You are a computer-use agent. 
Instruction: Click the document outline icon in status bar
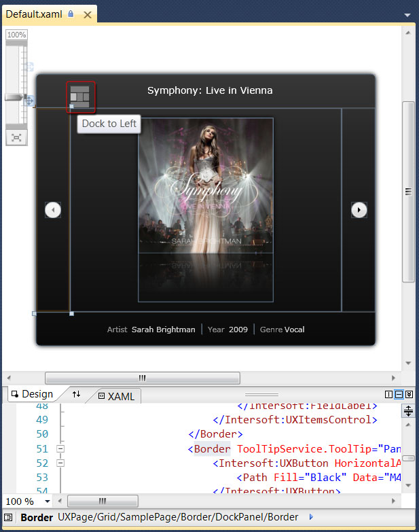click(x=8, y=518)
